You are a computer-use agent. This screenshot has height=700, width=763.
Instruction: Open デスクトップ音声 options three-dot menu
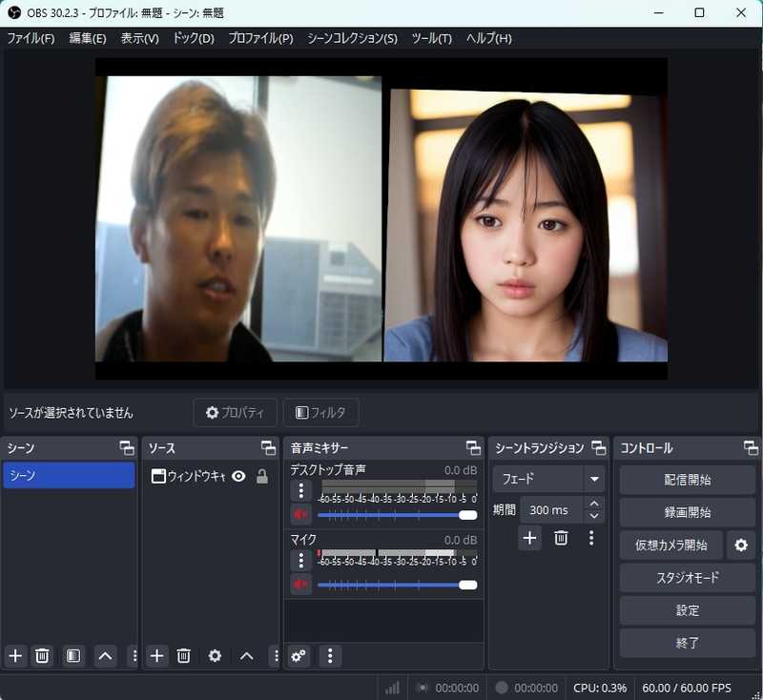tap(300, 491)
